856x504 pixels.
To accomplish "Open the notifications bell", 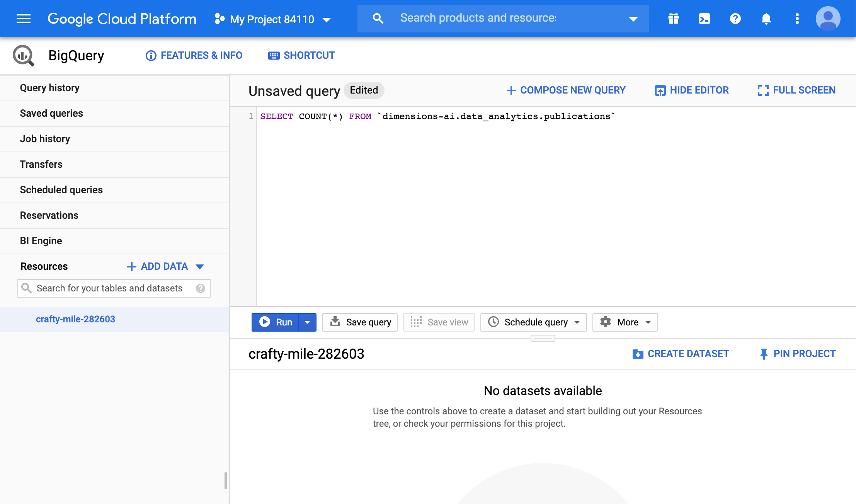I will [766, 19].
